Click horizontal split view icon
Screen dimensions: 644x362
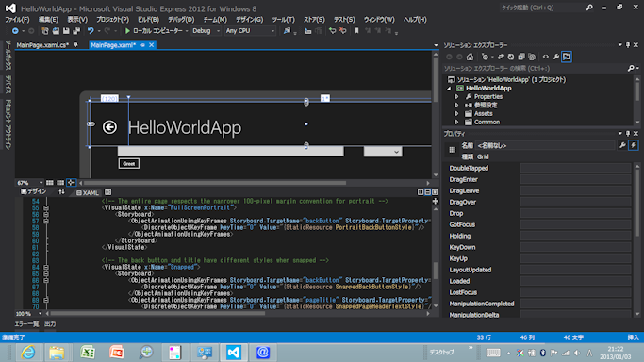(427, 192)
